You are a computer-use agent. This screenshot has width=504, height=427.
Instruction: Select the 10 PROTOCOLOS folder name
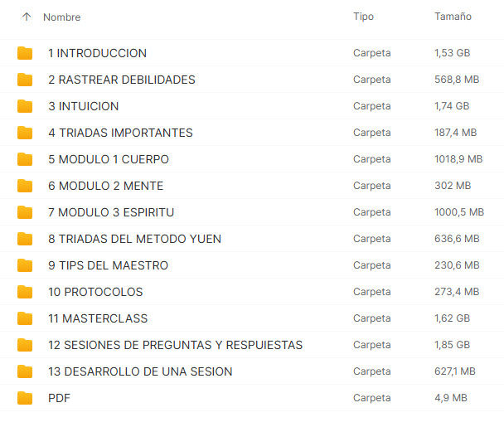pos(95,292)
